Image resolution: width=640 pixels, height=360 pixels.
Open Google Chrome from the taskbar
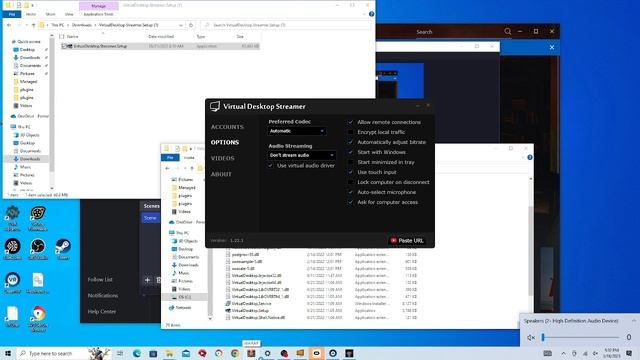coord(235,353)
